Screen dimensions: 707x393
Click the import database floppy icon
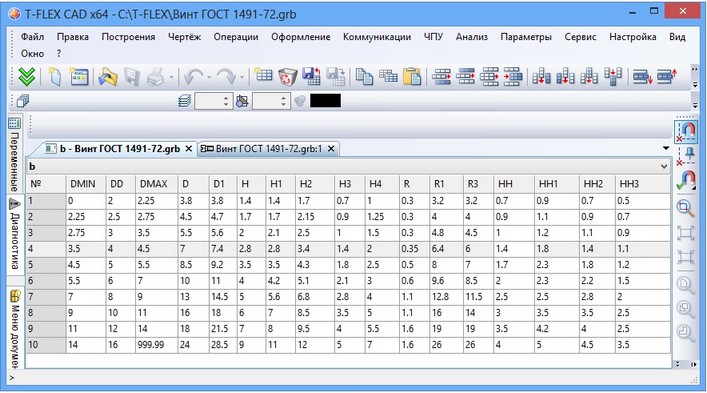312,77
